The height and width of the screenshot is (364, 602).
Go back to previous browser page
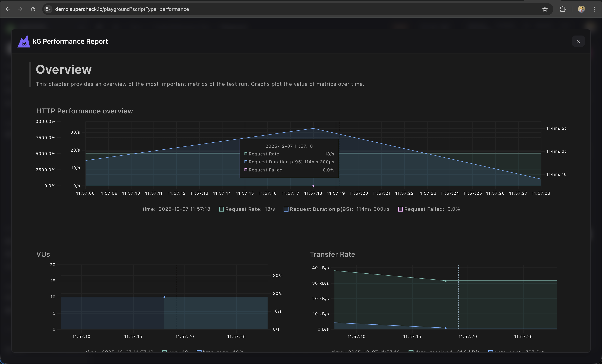[x=8, y=9]
